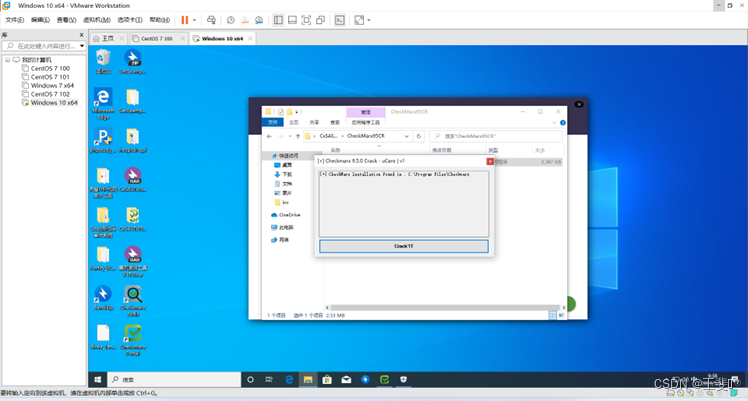Collapse the 我的计算机 tree node
Viewport: 748px width, 401px height.
[x=8, y=60]
